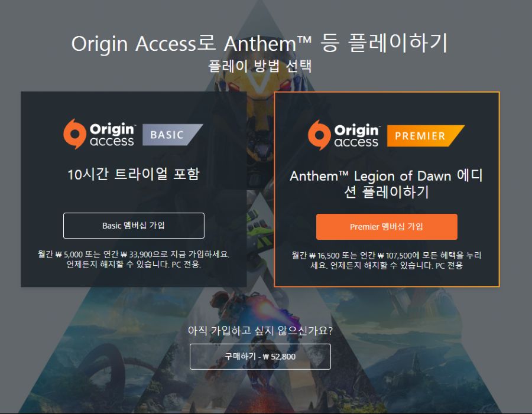Select the 구매하기 - ₩52,800 purchase button
The image size is (532, 414).
coord(260,356)
